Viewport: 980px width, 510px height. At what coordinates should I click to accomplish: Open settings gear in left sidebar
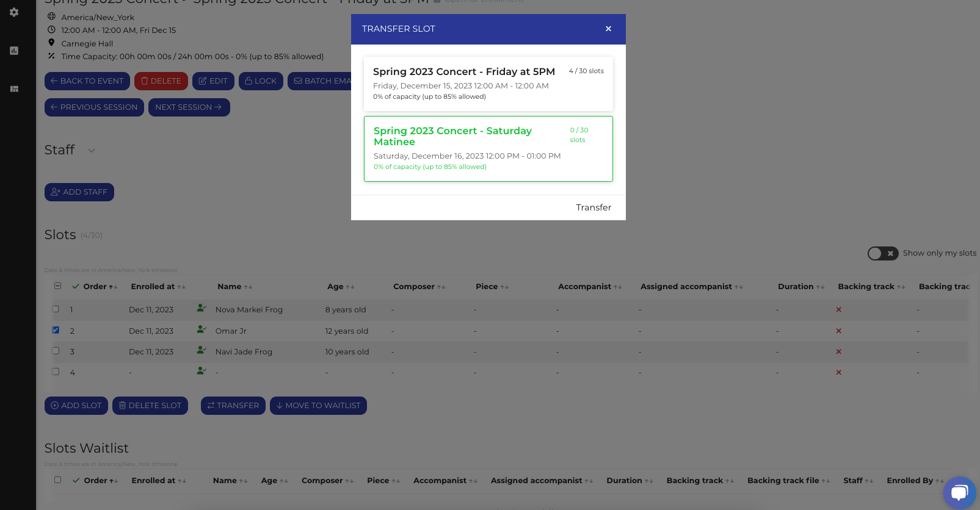[14, 12]
